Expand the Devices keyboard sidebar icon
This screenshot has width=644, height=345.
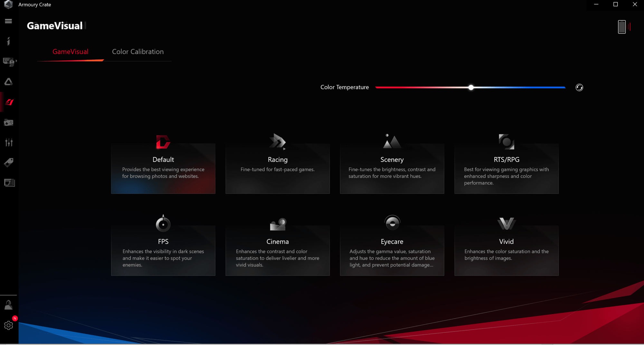pyautogui.click(x=9, y=61)
